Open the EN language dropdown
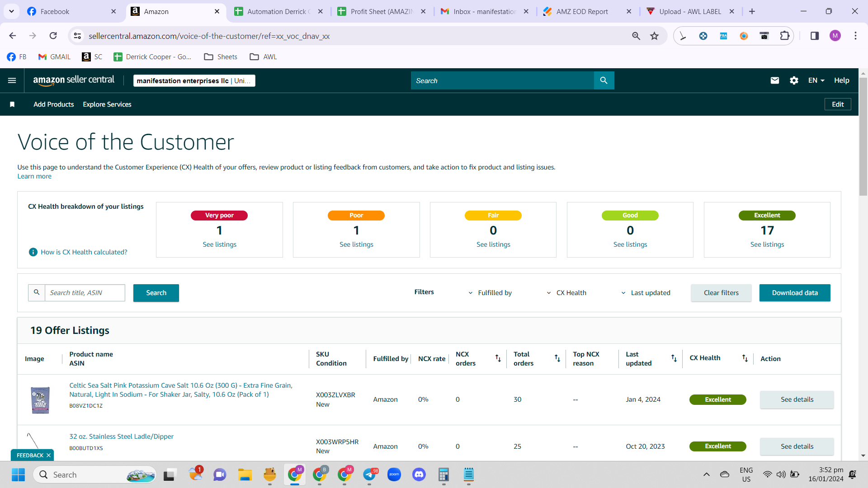The image size is (868, 488). pyautogui.click(x=816, y=80)
